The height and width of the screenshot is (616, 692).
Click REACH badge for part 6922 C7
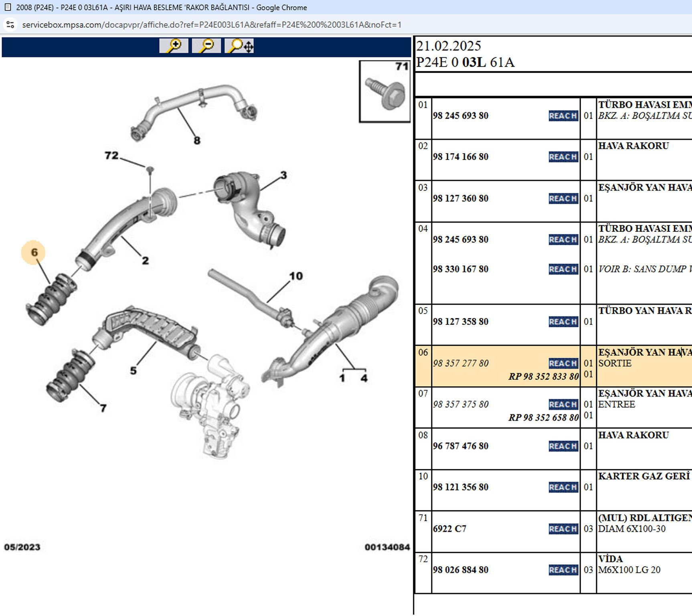click(x=563, y=529)
